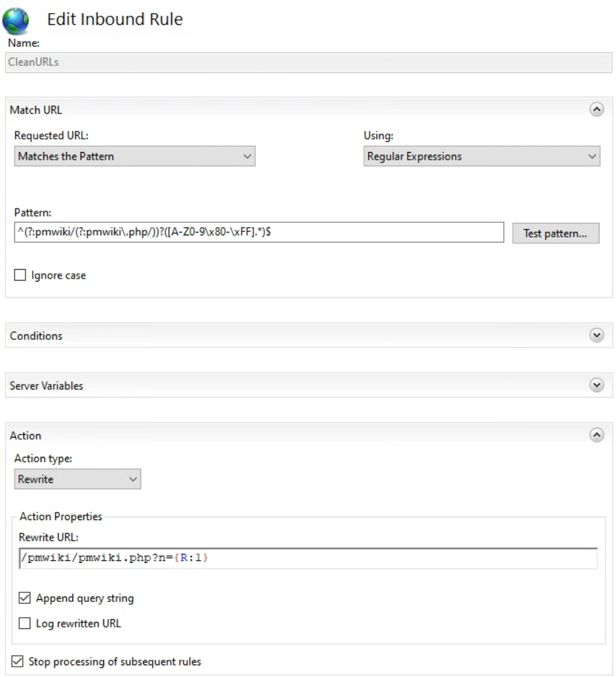616x677 pixels.
Task: Click the Server Variables section header
Action: pos(308,385)
